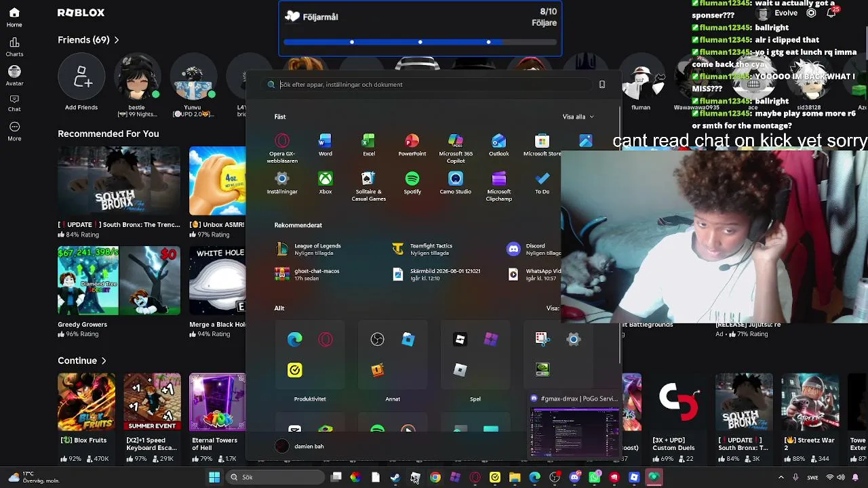The image size is (868, 488).
Task: Open Streetz War 2 game card
Action: [x=810, y=418]
